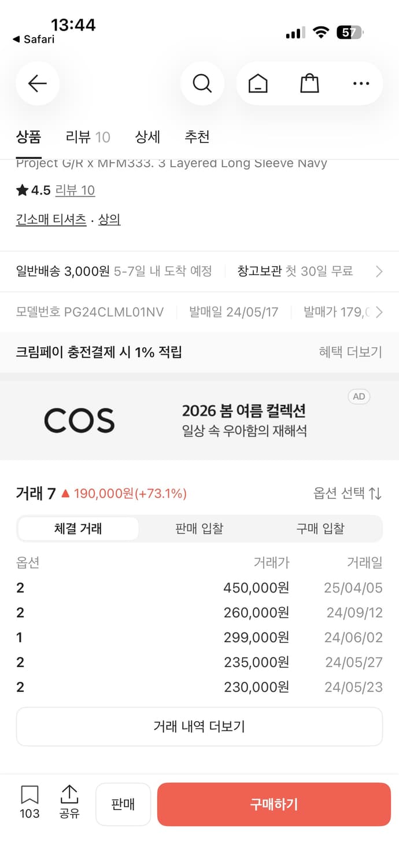Open the 긴소매 티셔츠 category link

click(x=51, y=220)
